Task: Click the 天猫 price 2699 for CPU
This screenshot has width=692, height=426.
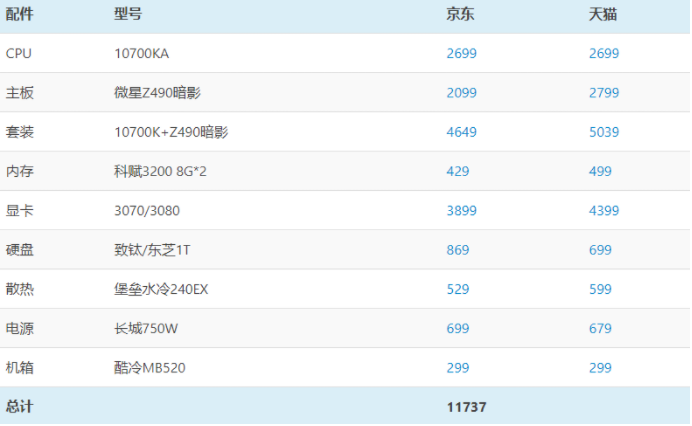Action: pyautogui.click(x=604, y=53)
